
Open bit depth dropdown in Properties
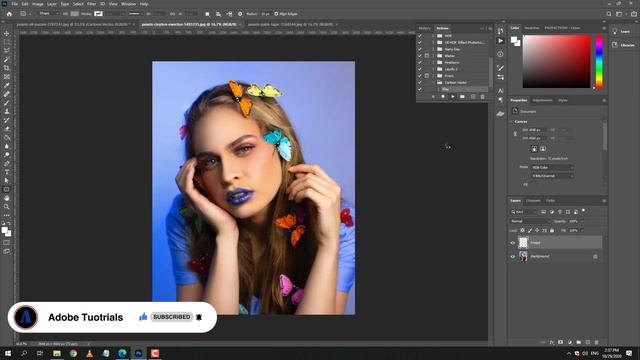click(552, 176)
